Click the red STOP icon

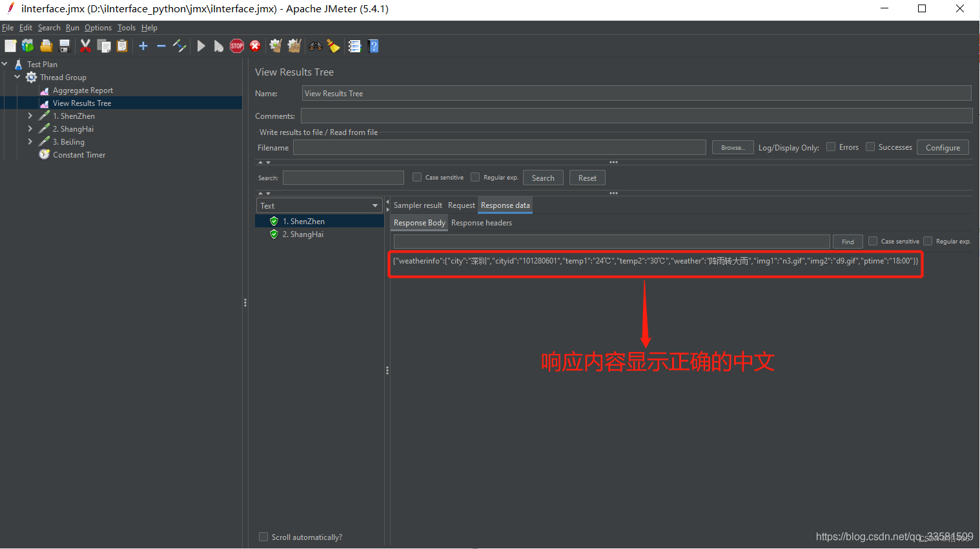tap(237, 46)
